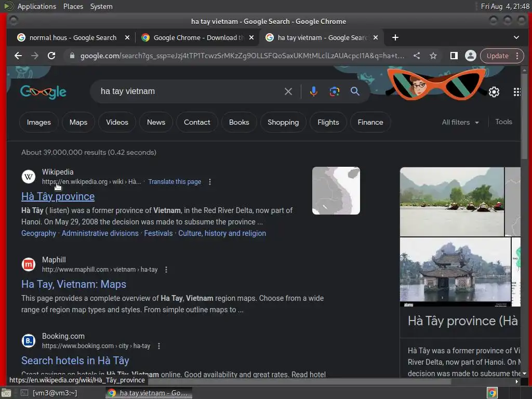Open the Administrative divisions sitelink

point(100,233)
